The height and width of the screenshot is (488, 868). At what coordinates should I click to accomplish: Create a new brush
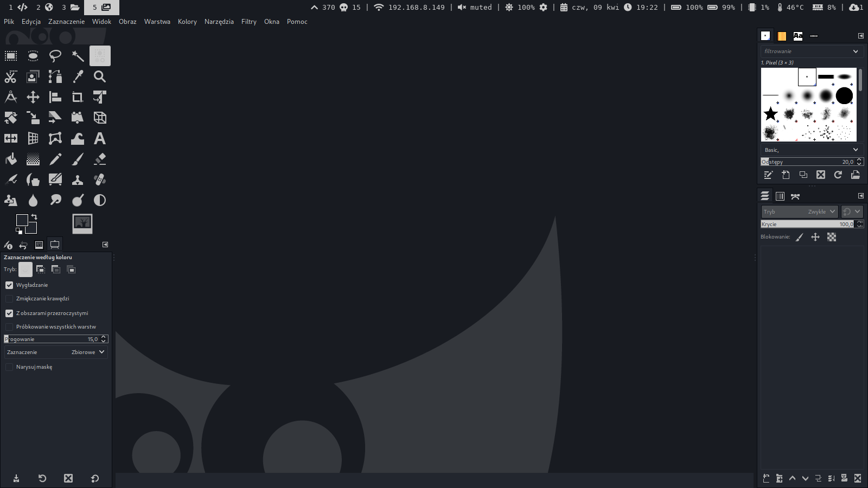[786, 175]
